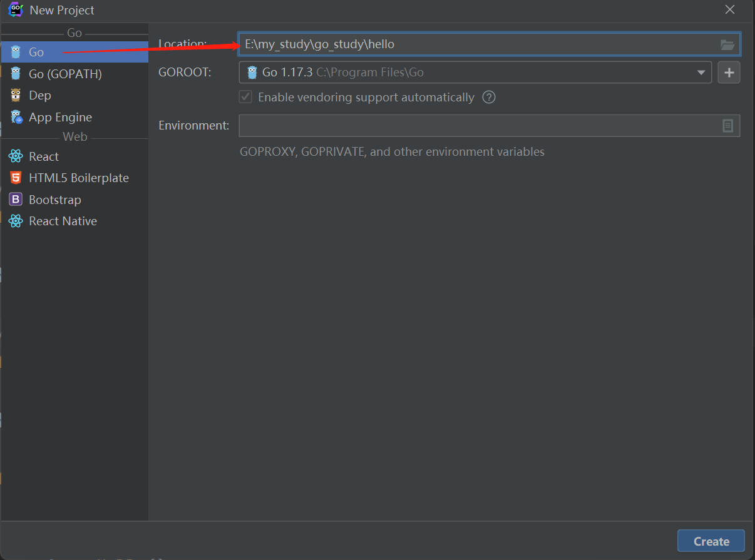The width and height of the screenshot is (755, 560).
Task: Click the gopher icon inside GOROOT field
Action: point(252,73)
